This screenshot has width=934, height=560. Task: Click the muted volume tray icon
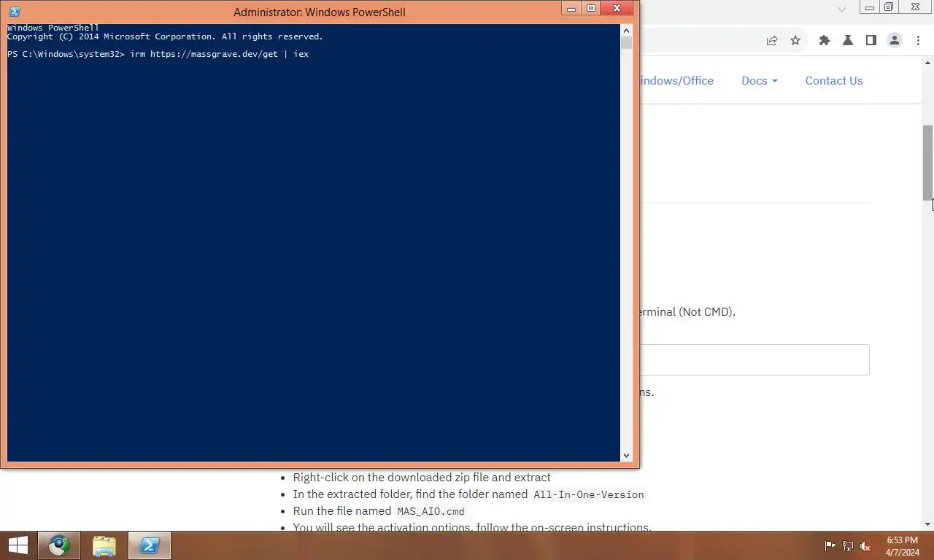865,545
